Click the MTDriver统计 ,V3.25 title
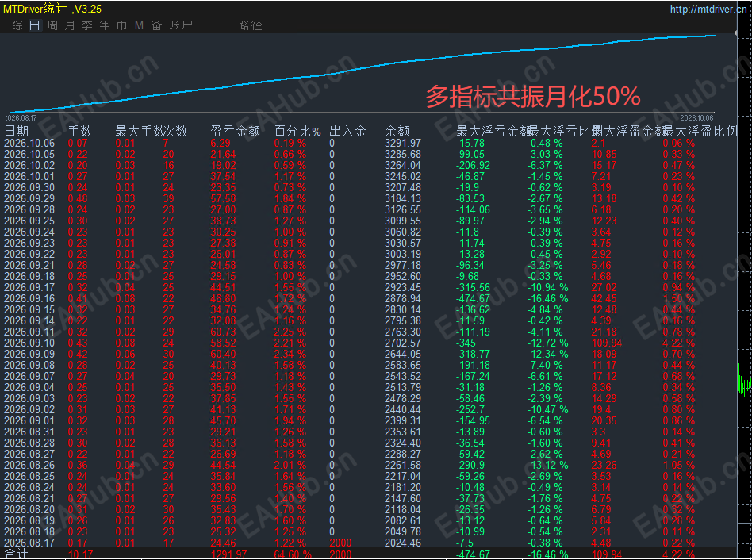Screen dimensions: 752x560 [x=52, y=9]
